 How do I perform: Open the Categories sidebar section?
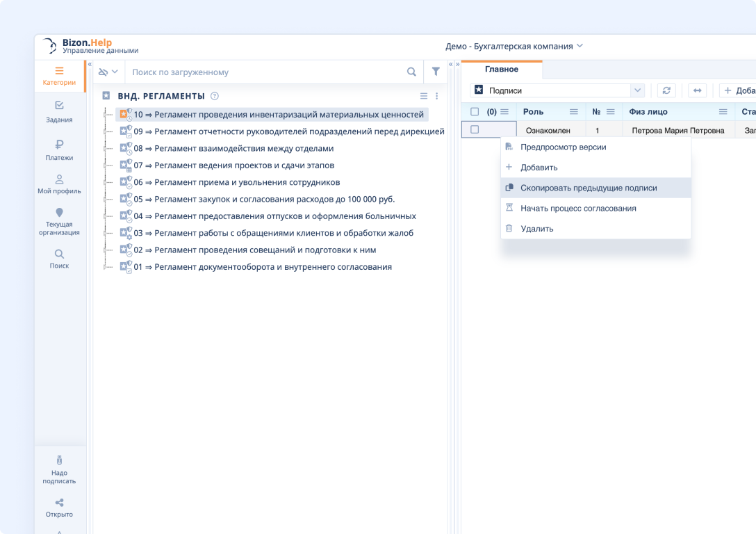59,76
